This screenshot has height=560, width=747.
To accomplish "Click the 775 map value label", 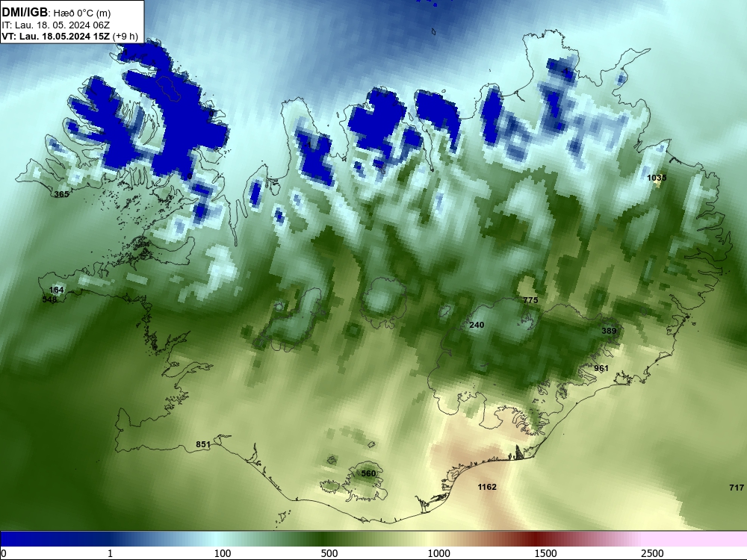I will click(530, 300).
